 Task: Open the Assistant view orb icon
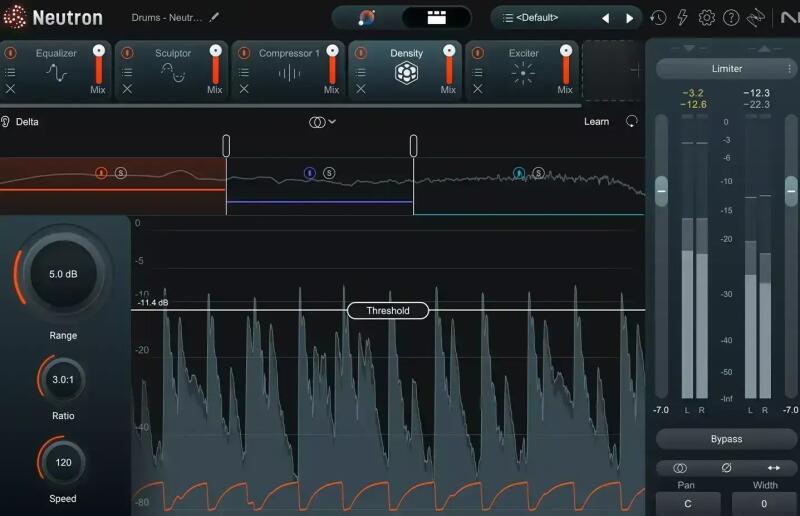366,18
